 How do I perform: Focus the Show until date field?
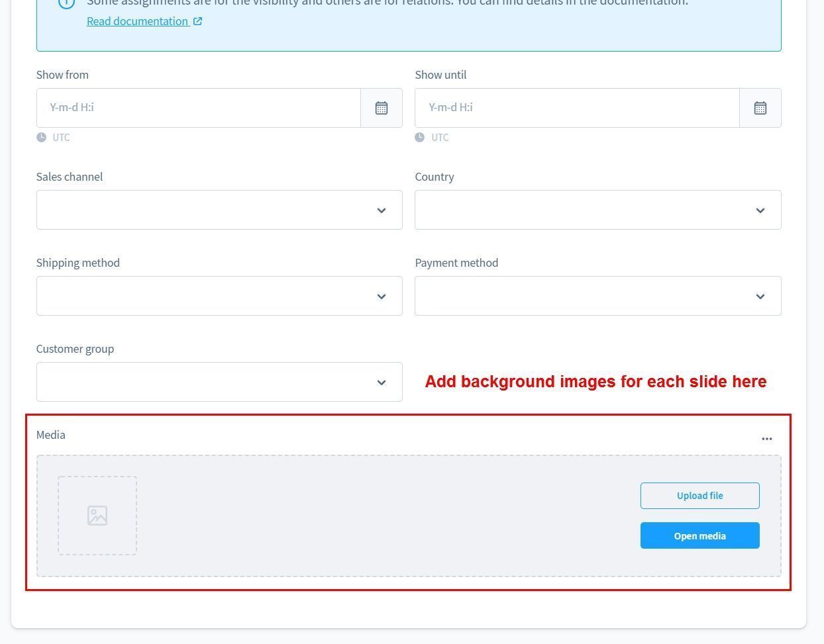click(577, 108)
